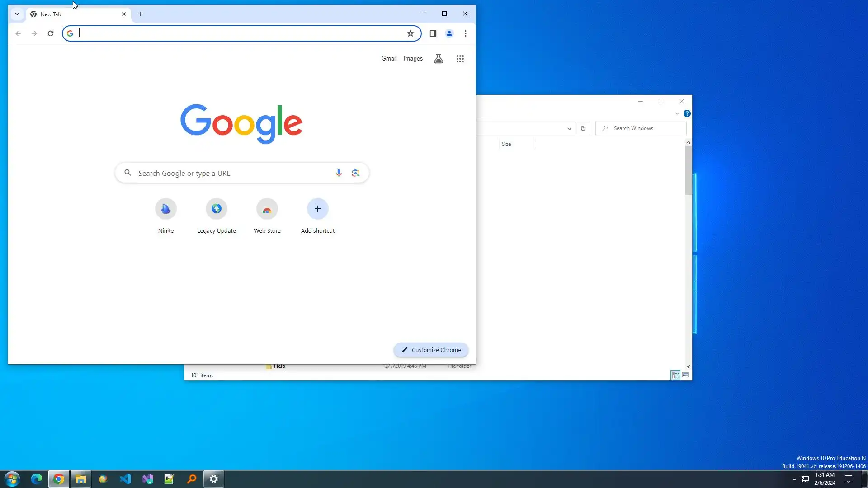Click Customize Chrome button
The width and height of the screenshot is (868, 488).
tap(431, 350)
